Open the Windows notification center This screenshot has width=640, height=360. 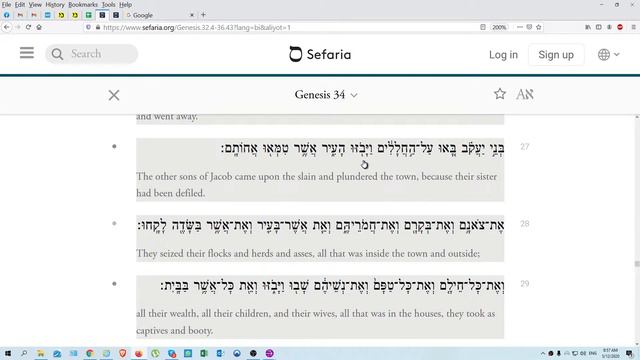(630, 353)
